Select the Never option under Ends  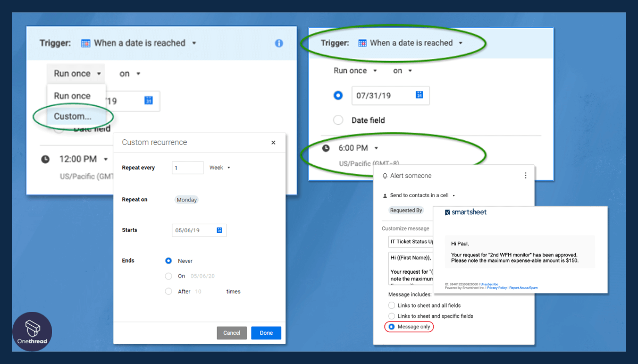(169, 260)
